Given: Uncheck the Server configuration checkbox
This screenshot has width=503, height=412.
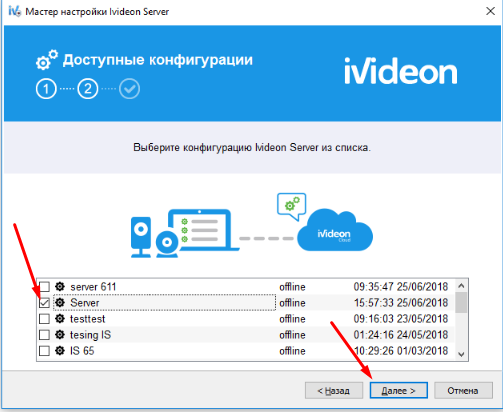Looking at the screenshot, I should tap(44, 303).
